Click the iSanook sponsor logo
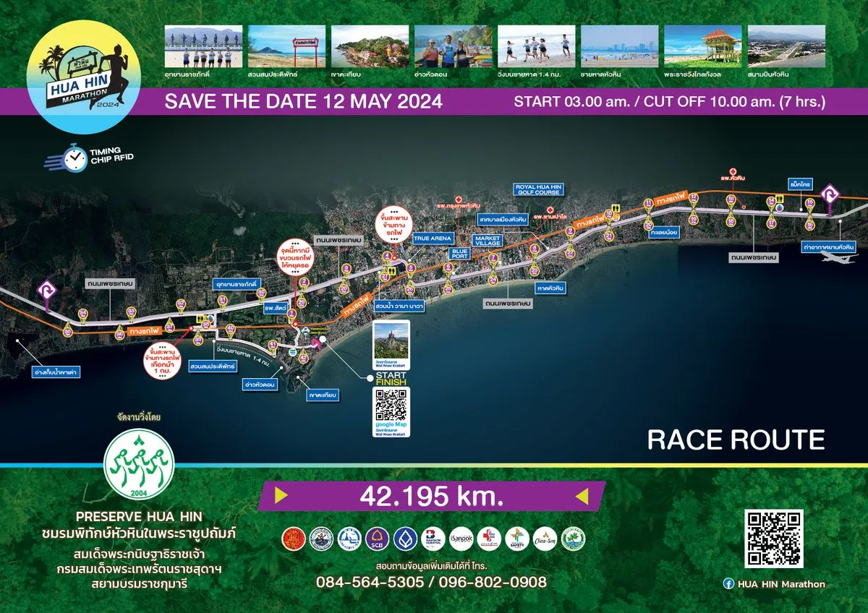 [x=461, y=538]
